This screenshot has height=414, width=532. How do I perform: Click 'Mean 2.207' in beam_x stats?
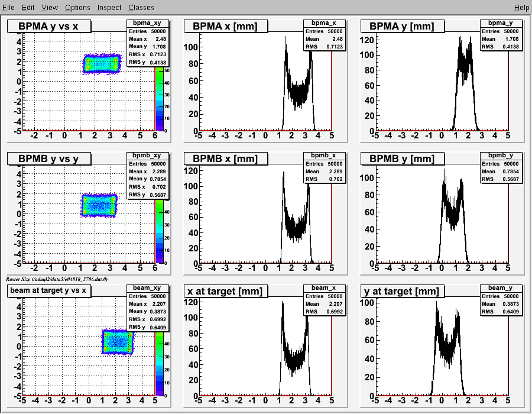pyautogui.click(x=325, y=304)
